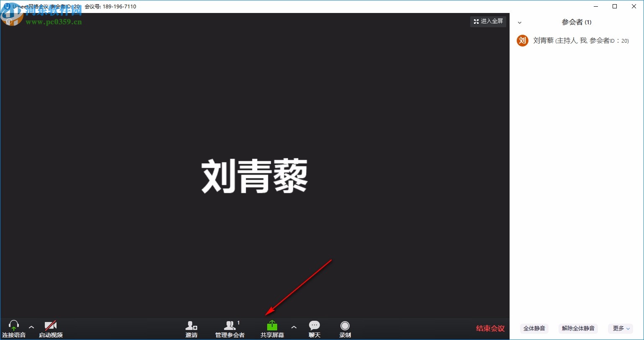Viewport: 644px width, 340px height.
Task: Collapse the 参会者 panel with the chevron
Action: pos(519,22)
